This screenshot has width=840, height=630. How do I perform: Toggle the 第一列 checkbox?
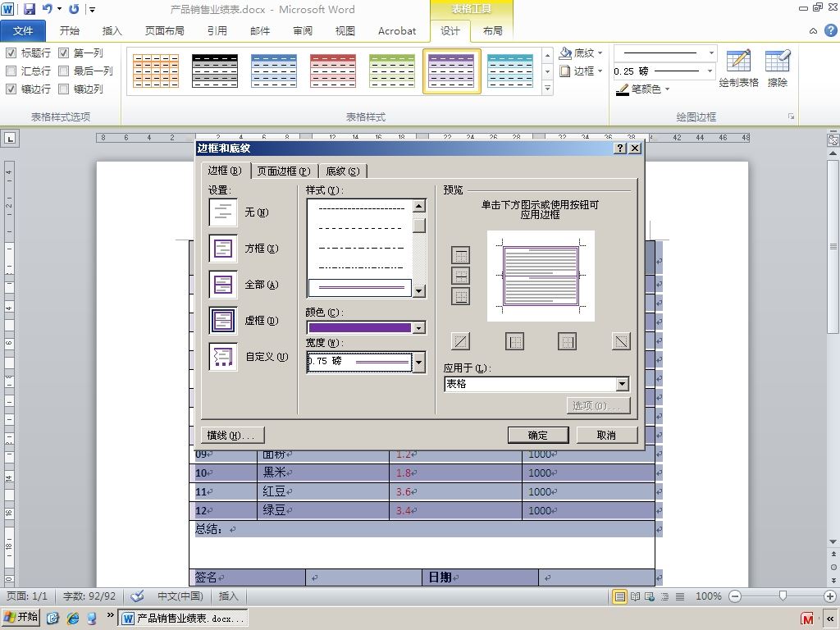coord(64,52)
